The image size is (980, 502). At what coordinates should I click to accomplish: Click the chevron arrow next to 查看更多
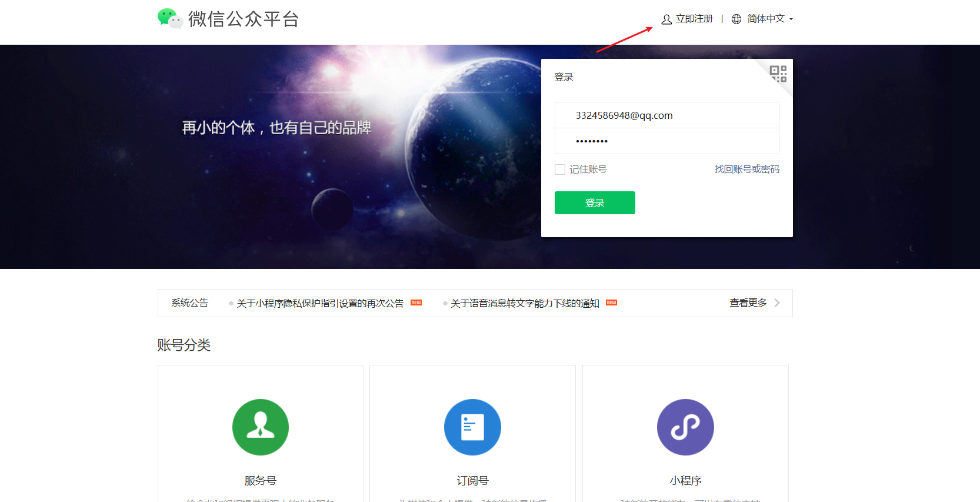777,302
